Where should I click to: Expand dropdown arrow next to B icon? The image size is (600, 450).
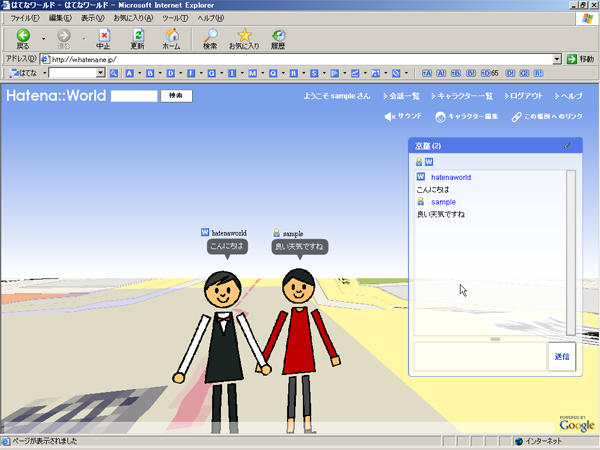click(160, 73)
